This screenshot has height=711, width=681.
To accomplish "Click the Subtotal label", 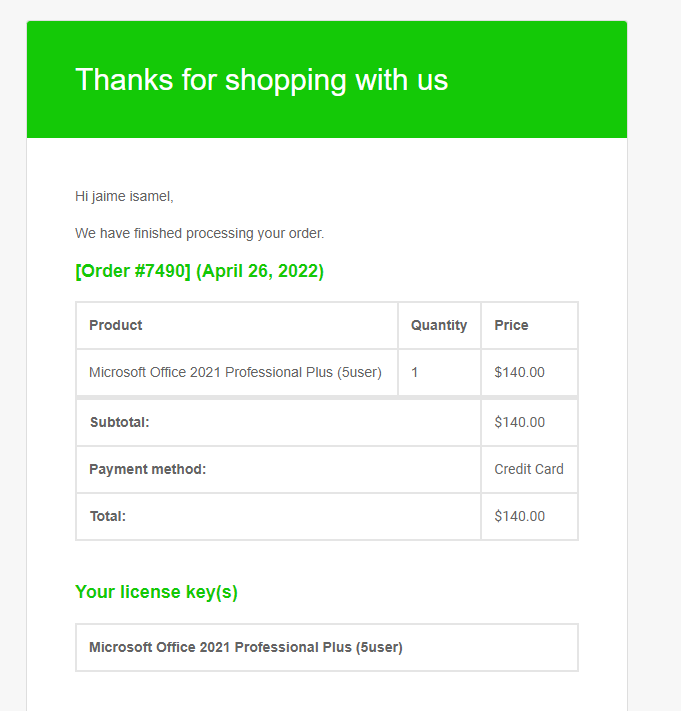I will click(119, 422).
